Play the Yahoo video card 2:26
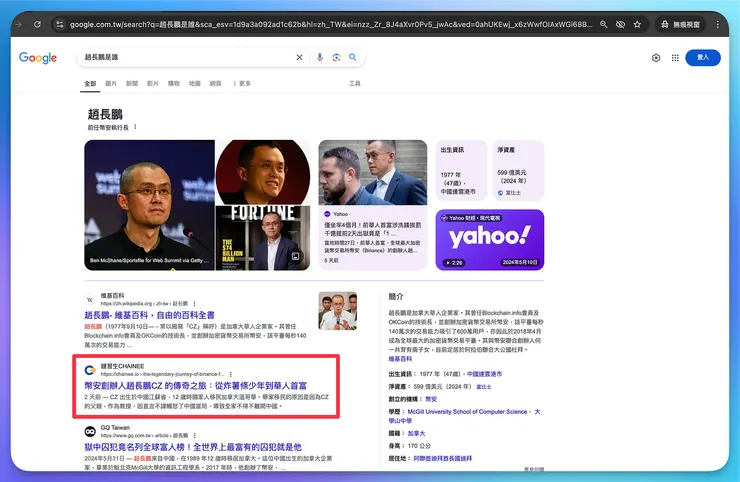This screenshot has width=740, height=482. (490, 240)
